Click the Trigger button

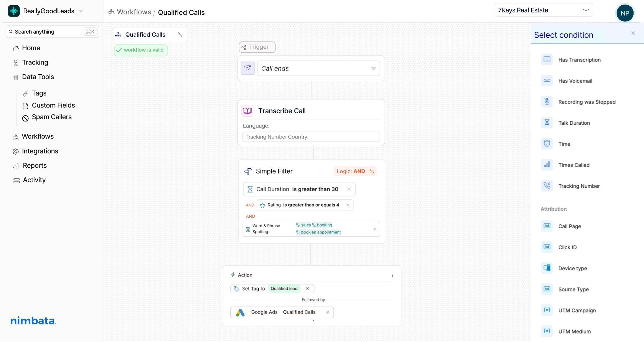(257, 47)
